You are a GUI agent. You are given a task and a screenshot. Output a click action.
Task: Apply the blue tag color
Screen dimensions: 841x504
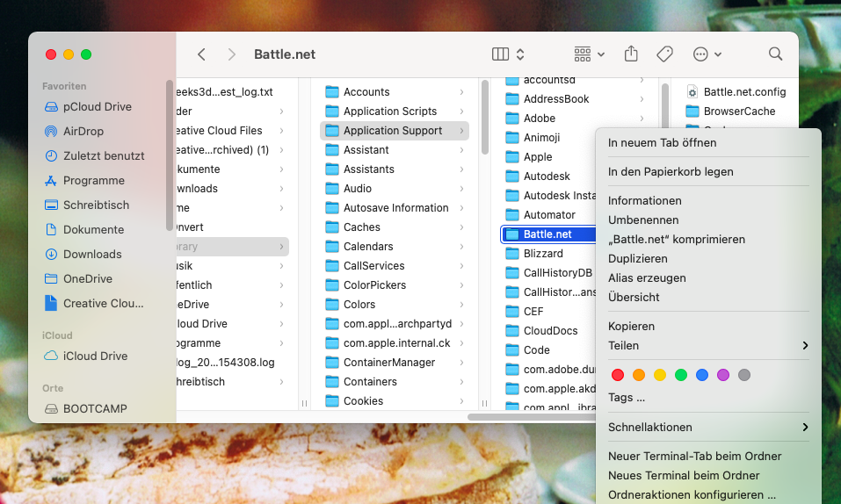coord(701,375)
